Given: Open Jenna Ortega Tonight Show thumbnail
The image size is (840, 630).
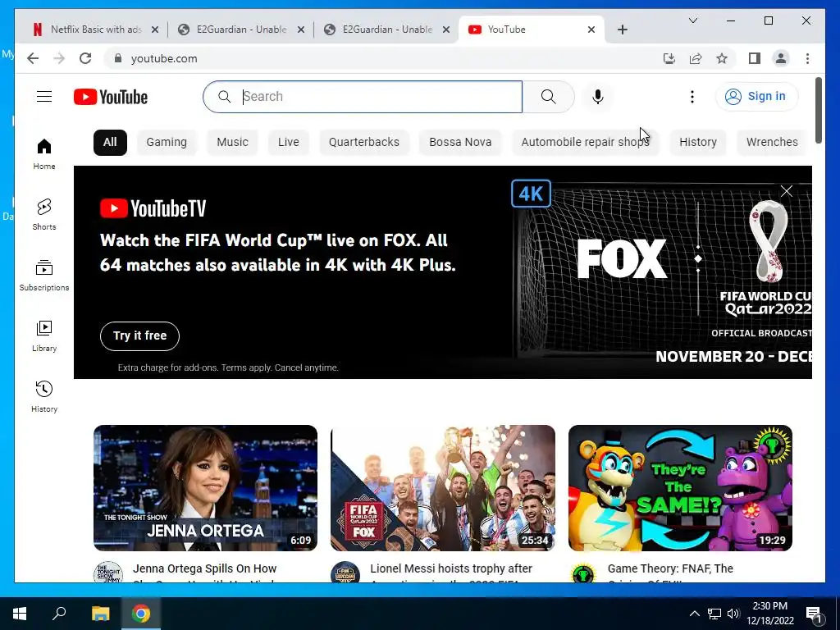Looking at the screenshot, I should (205, 487).
